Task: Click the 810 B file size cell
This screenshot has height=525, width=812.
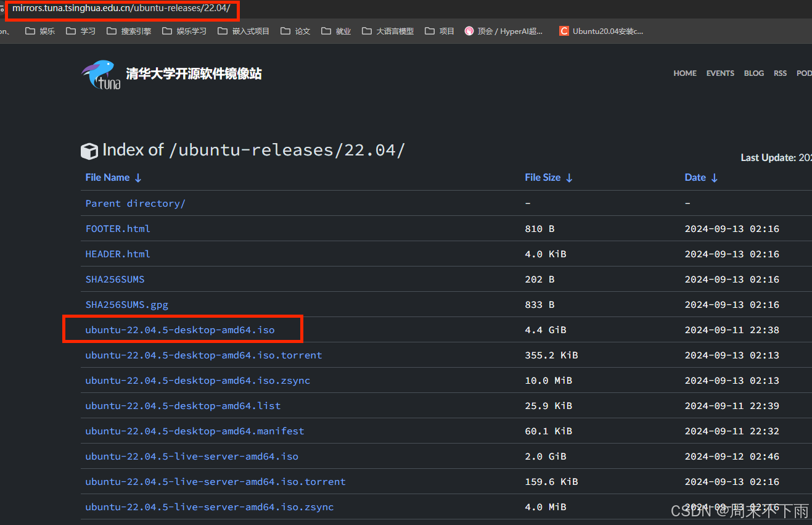Action: pos(539,229)
